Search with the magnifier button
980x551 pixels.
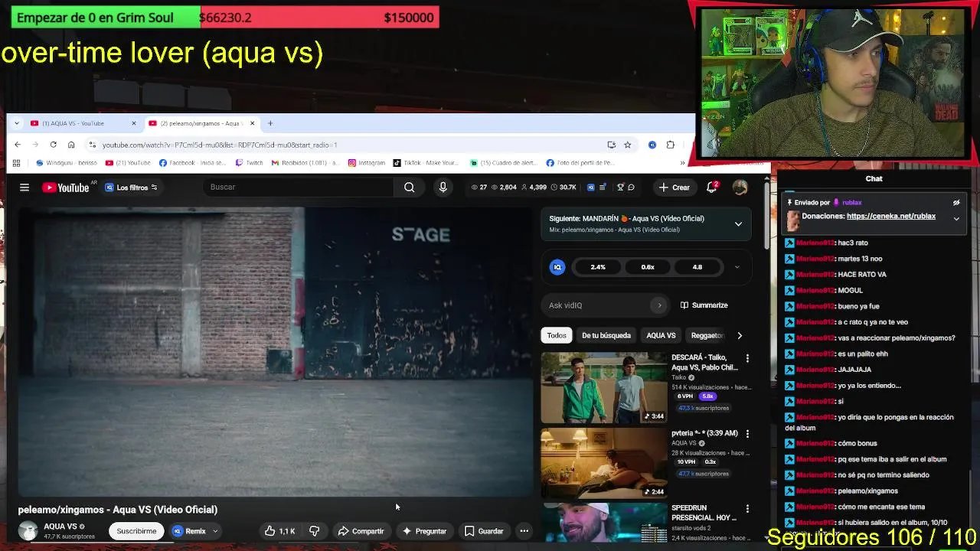[409, 187]
